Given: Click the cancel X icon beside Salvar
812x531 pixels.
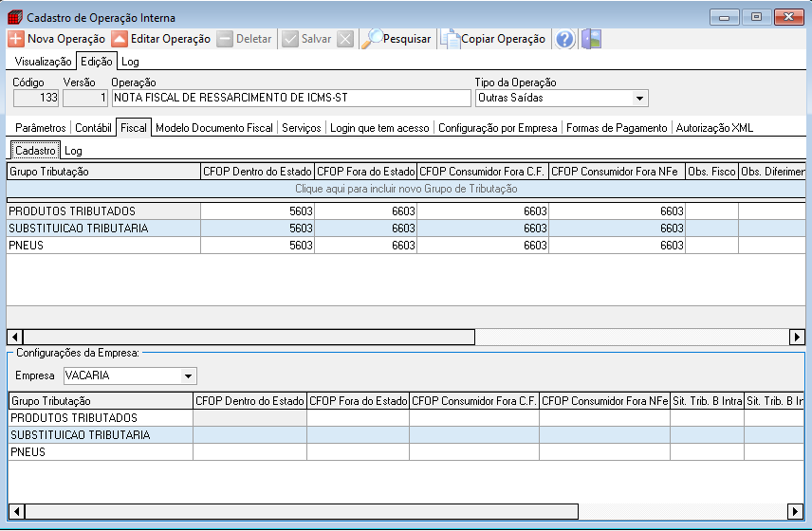Looking at the screenshot, I should pos(345,39).
